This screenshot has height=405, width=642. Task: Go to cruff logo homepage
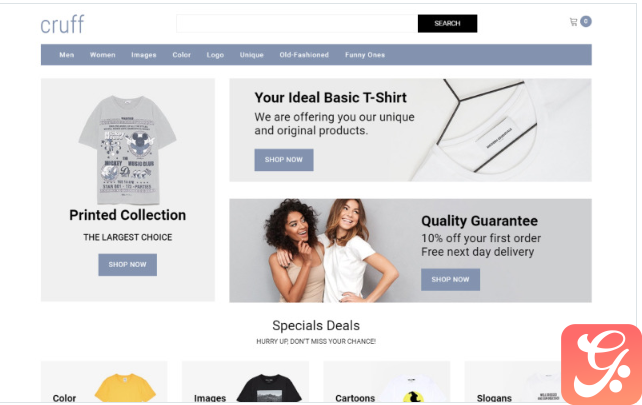[62, 25]
